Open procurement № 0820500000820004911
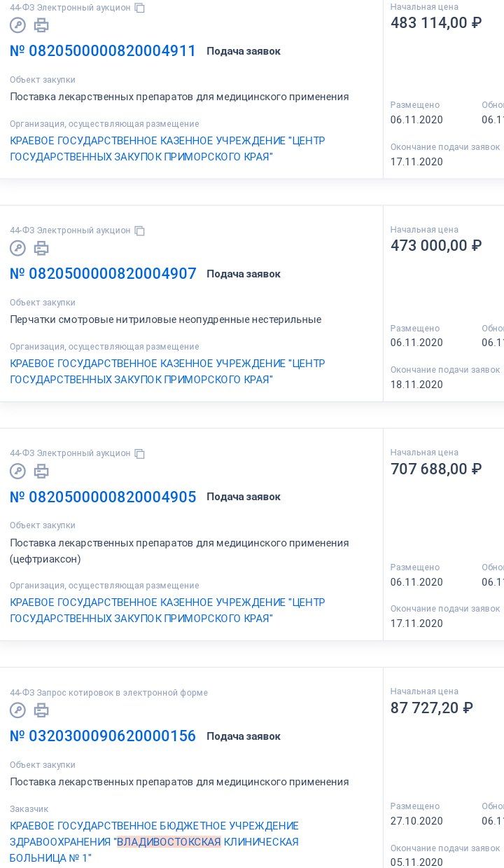The image size is (504, 868). [103, 51]
